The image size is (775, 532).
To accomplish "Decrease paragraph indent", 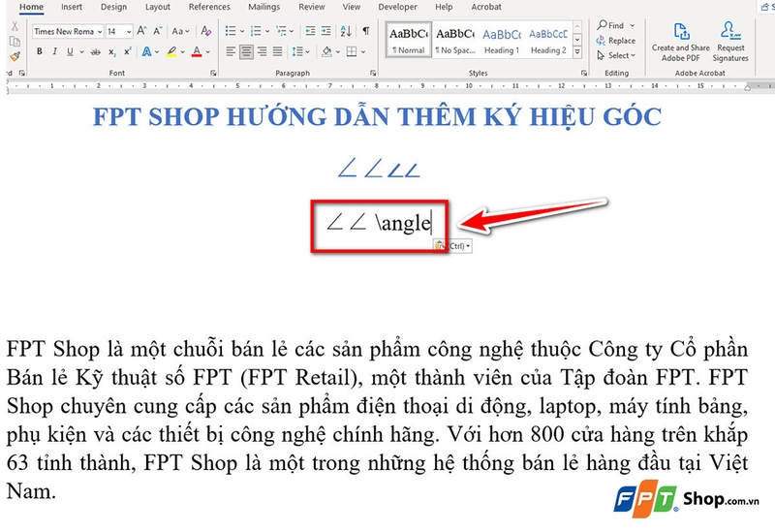I will pos(310,31).
